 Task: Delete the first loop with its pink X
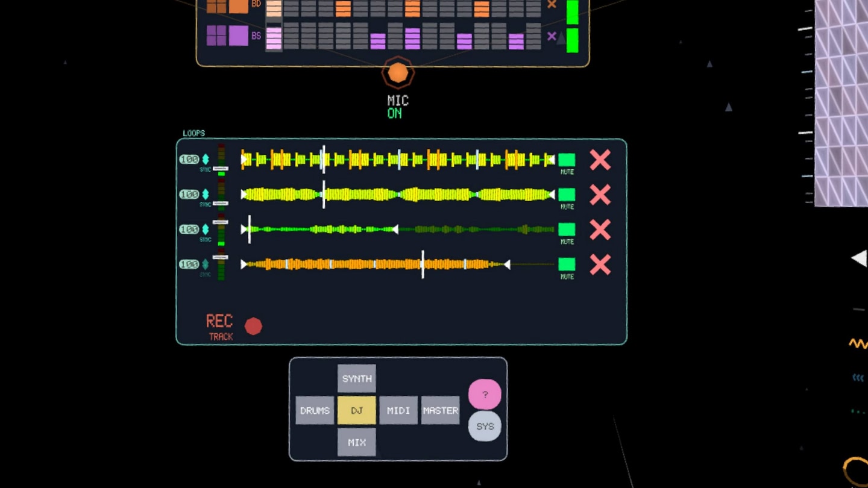coord(600,160)
